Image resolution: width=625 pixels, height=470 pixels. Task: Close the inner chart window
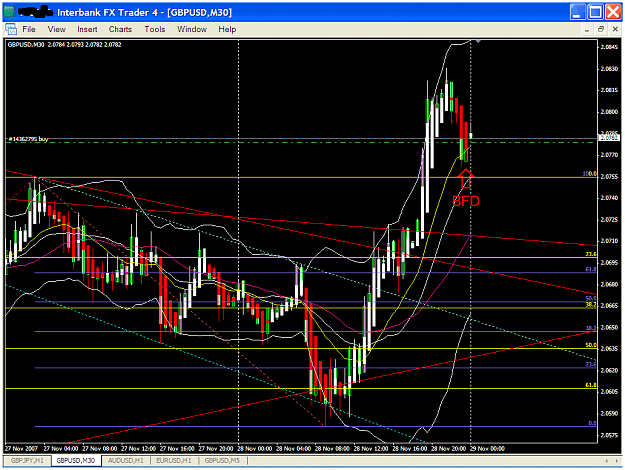pos(615,29)
